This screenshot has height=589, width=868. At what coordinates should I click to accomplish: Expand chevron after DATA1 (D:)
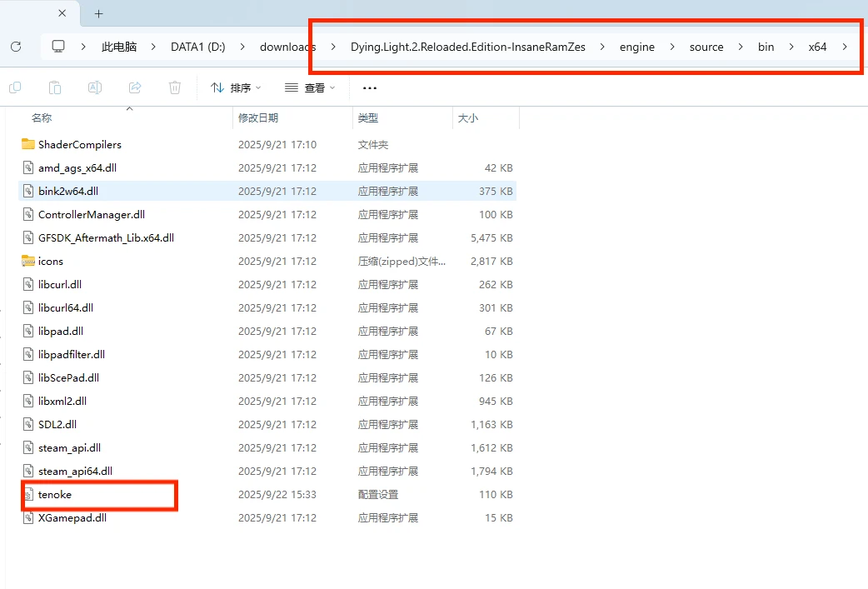(x=242, y=47)
